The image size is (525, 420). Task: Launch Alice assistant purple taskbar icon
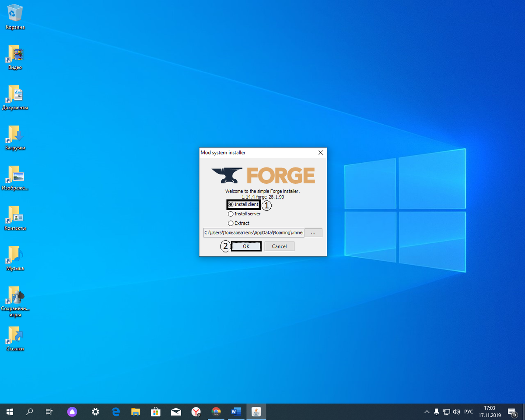pos(72,412)
